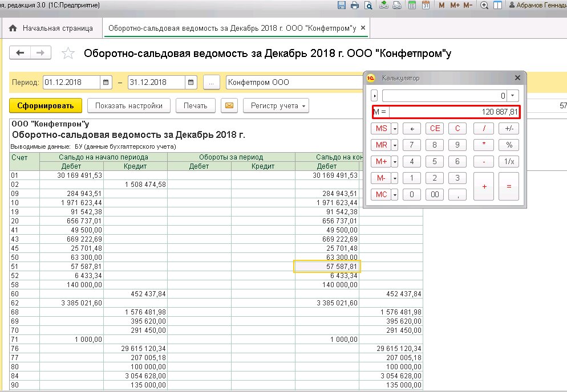Open dropdown arrow next to MC
Viewport: 567px width, 392px height.
395,194
